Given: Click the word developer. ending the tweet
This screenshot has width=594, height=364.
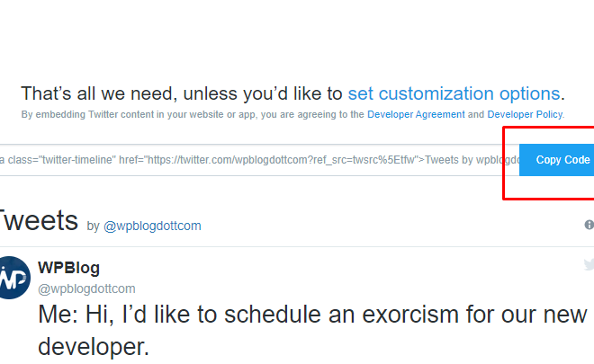Looking at the screenshot, I should [94, 347].
